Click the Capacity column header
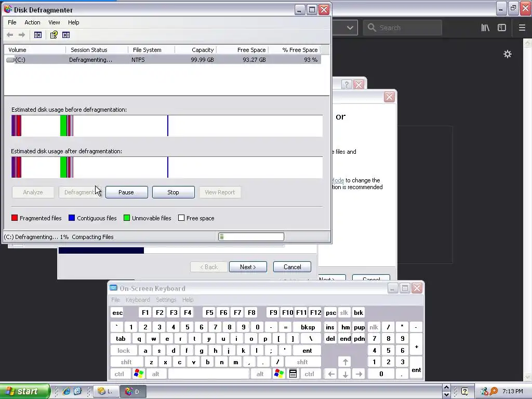 click(195, 50)
